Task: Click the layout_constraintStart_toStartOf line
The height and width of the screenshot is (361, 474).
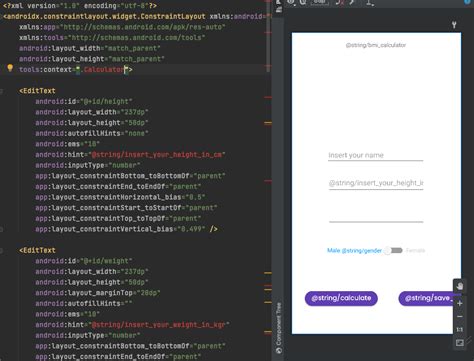Action: tap(126, 208)
